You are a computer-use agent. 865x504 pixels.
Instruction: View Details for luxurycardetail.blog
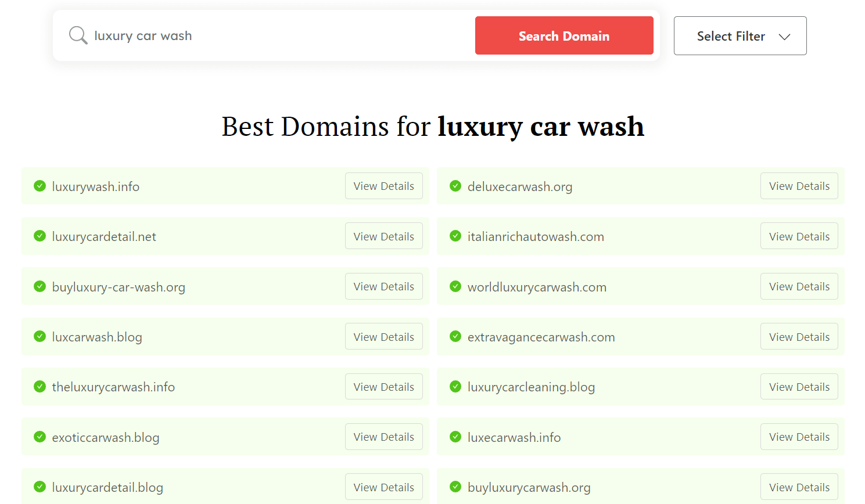pos(383,487)
